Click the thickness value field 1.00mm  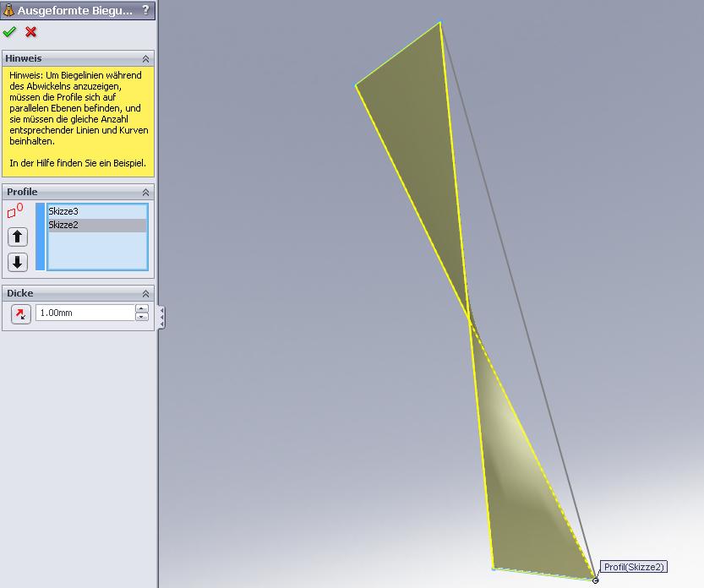pos(85,313)
